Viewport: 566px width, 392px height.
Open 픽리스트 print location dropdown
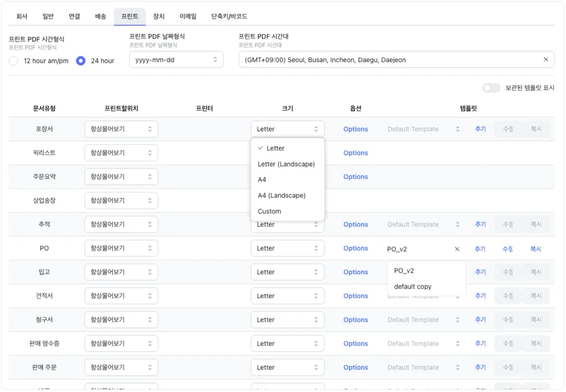click(x=121, y=153)
